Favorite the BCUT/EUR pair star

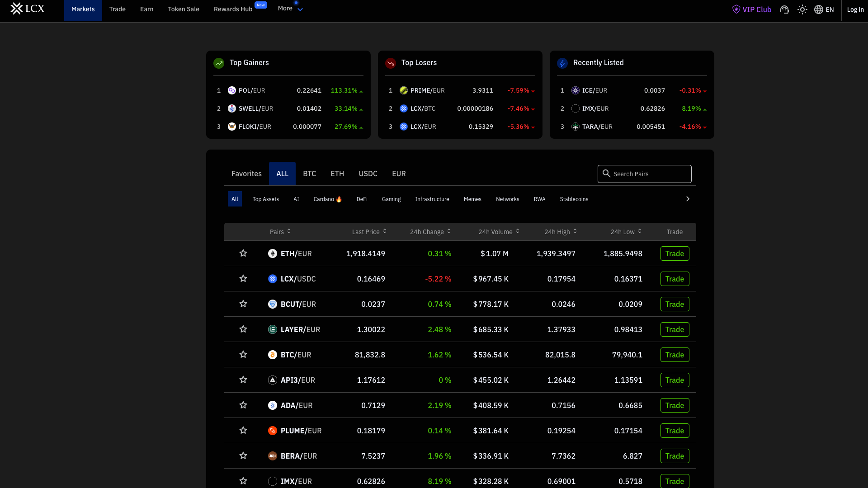pyautogui.click(x=243, y=304)
